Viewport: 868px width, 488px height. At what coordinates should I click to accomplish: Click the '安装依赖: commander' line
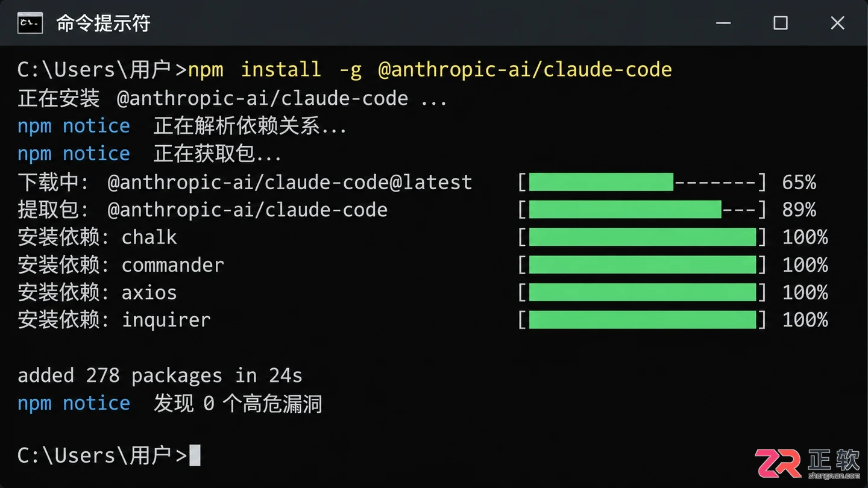click(121, 264)
